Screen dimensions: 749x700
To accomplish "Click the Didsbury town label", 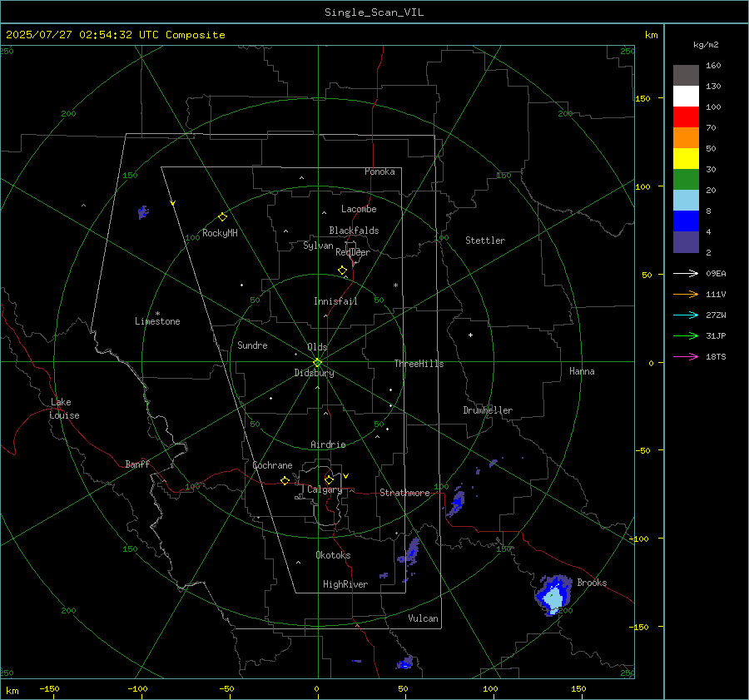I will [314, 373].
